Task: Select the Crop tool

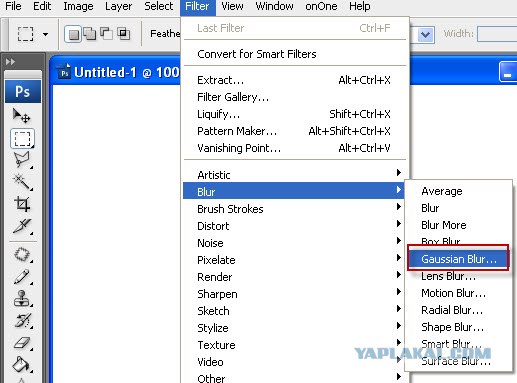Action: coord(22,204)
